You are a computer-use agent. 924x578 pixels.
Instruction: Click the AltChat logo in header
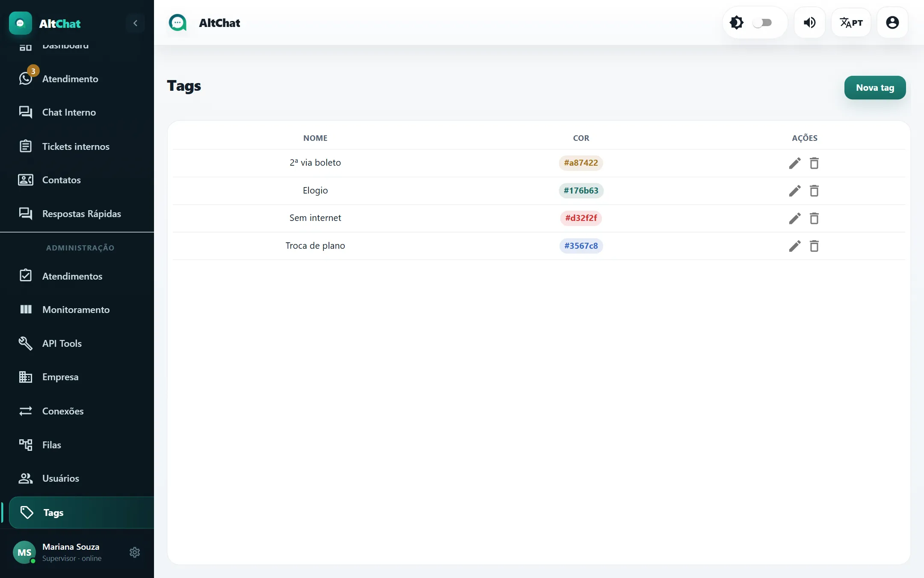pos(178,23)
